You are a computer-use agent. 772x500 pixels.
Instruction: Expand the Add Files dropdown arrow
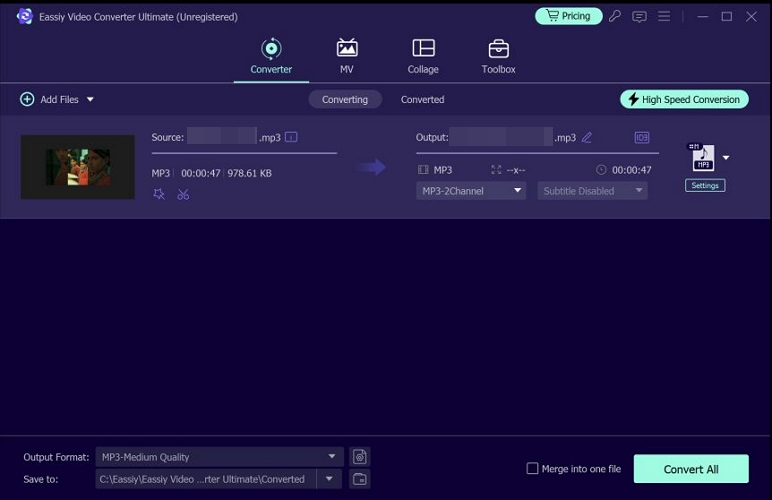(x=90, y=99)
